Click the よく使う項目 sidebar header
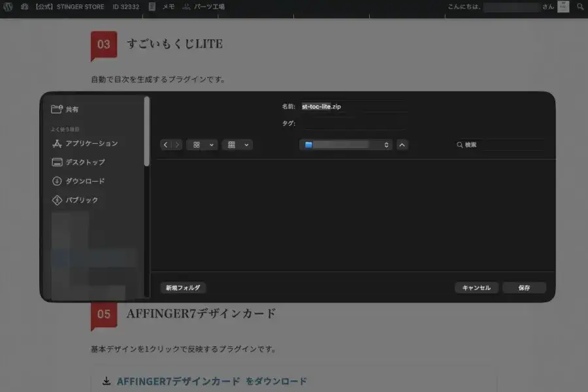This screenshot has height=392, width=588. point(65,129)
